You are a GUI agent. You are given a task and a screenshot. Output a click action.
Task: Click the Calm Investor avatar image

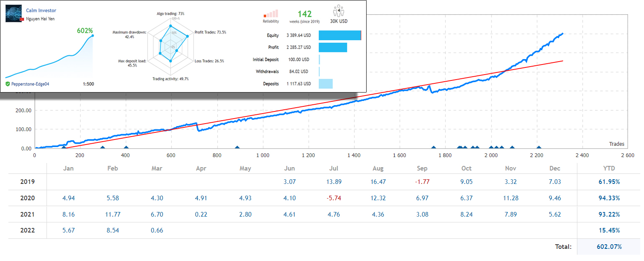[x=13, y=14]
